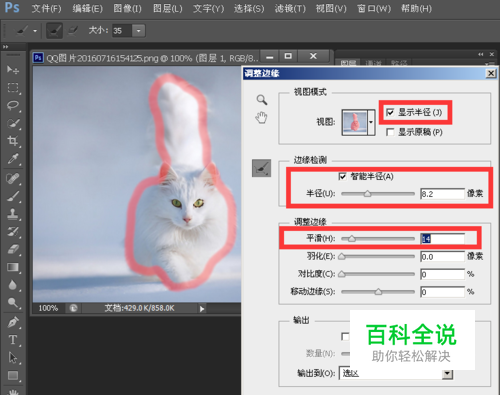Open the brush size dropdown arrow
Screen dimensions: 500x395
pyautogui.click(x=138, y=31)
